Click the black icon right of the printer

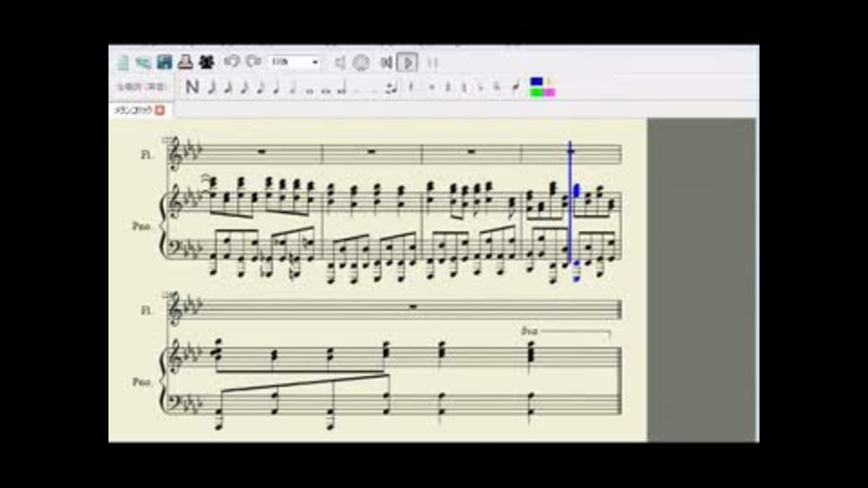(x=206, y=62)
